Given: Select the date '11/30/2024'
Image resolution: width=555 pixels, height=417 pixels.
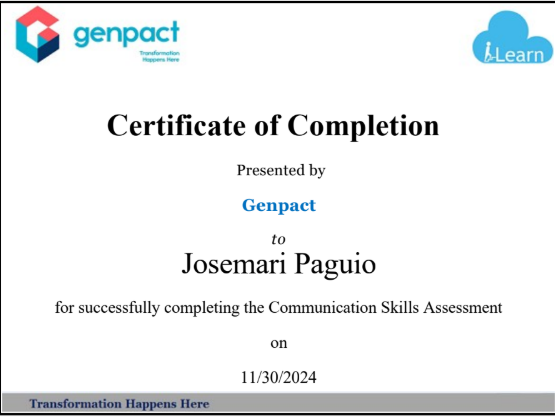Looking at the screenshot, I should coord(279,377).
